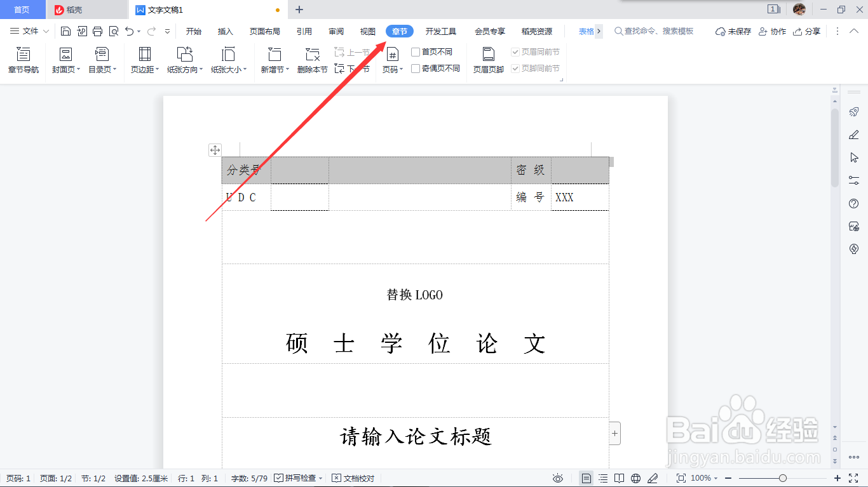868x487 pixels.
Task: Click the zoom out minus button
Action: pos(728,478)
